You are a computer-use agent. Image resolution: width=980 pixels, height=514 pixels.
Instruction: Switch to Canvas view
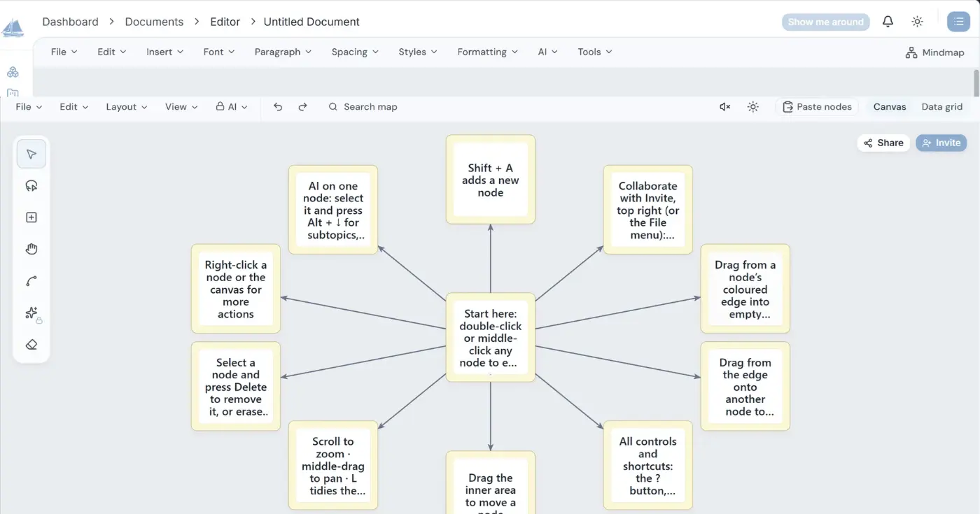[890, 107]
